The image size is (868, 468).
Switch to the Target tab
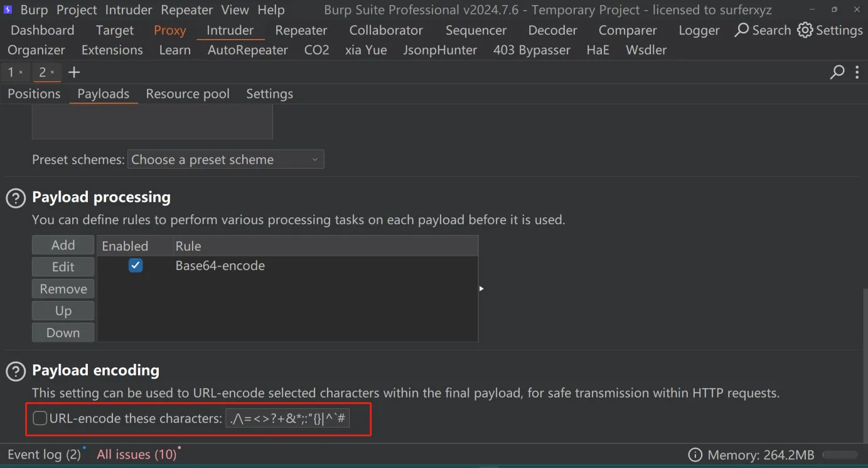tap(115, 30)
